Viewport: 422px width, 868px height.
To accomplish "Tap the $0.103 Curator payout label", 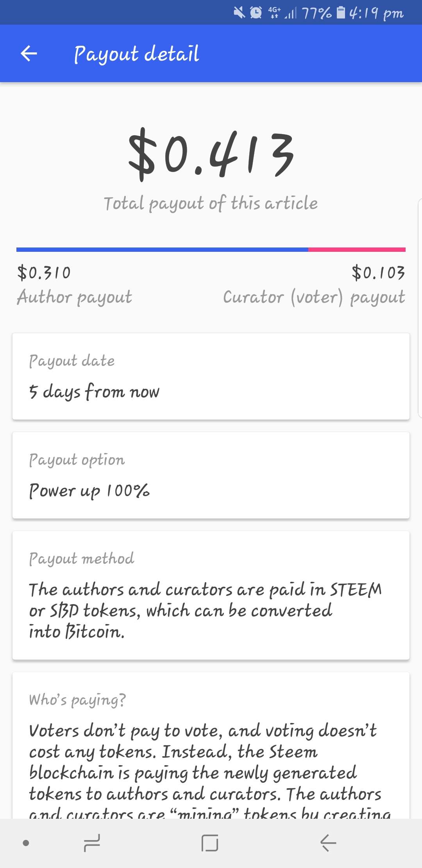I will (315, 285).
